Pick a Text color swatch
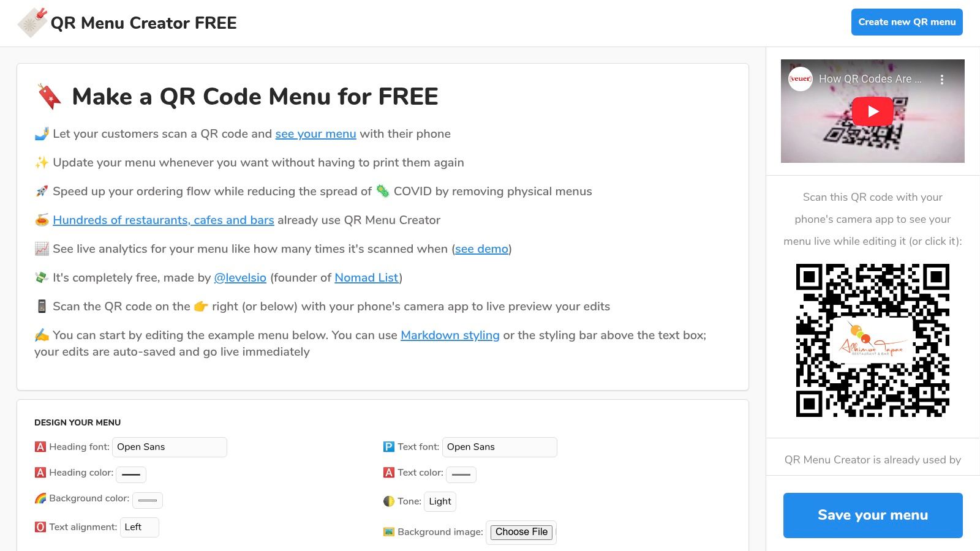This screenshot has height=551, width=980. pos(461,474)
